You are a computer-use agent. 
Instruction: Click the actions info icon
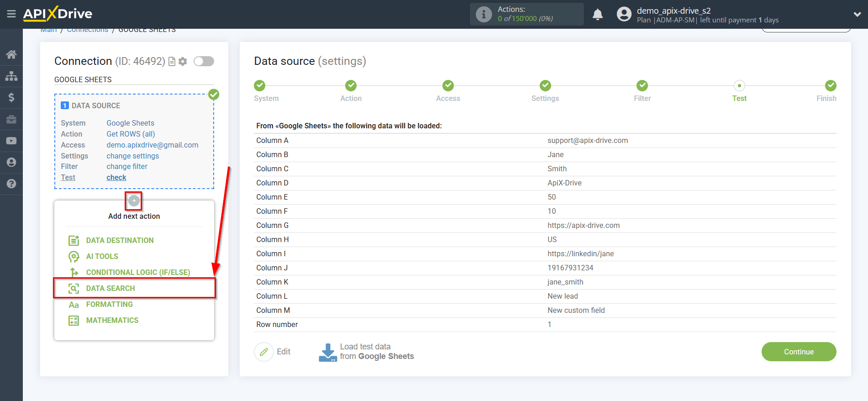[484, 14]
